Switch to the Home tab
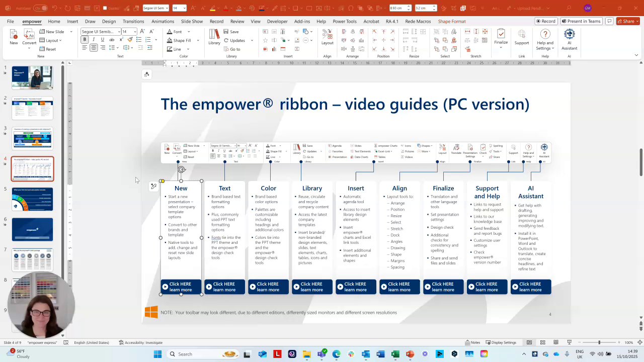This screenshot has width=644, height=362. pyautogui.click(x=54, y=21)
